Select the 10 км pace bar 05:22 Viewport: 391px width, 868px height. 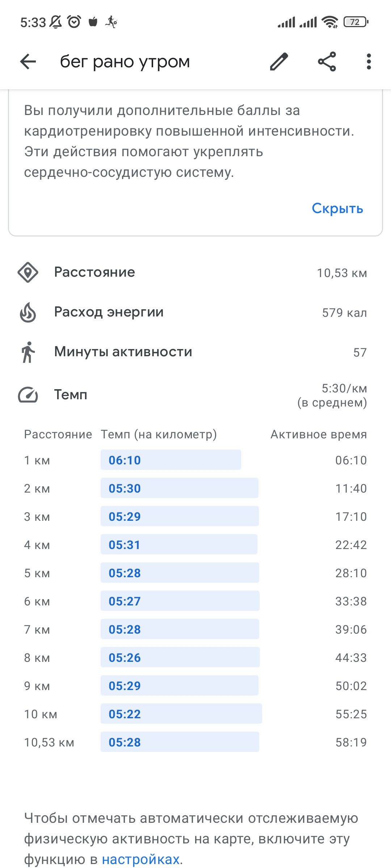[181, 714]
